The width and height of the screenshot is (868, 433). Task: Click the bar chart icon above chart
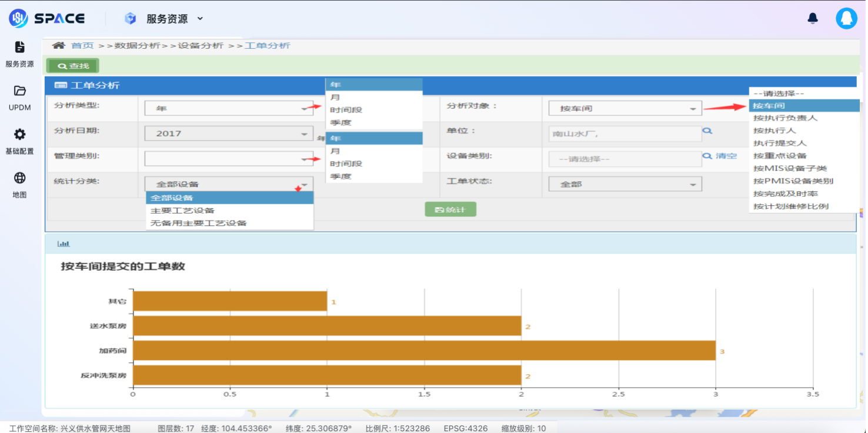(x=64, y=244)
